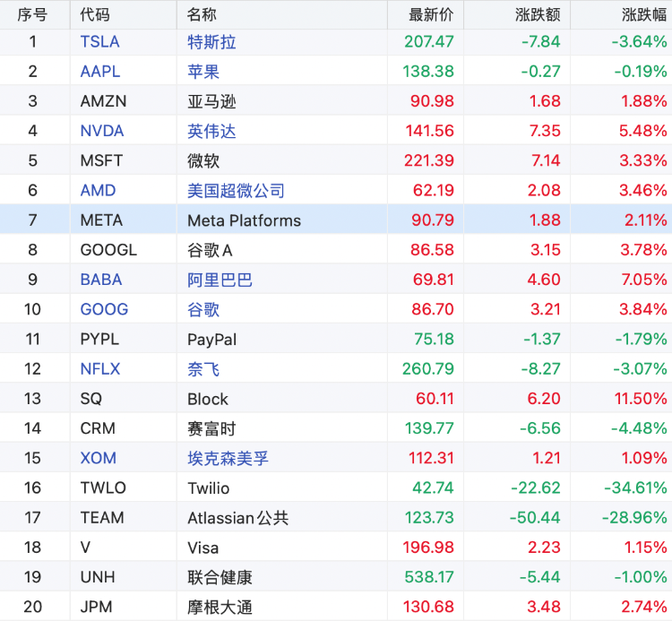Open the 奈飞 stock name link

[203, 368]
